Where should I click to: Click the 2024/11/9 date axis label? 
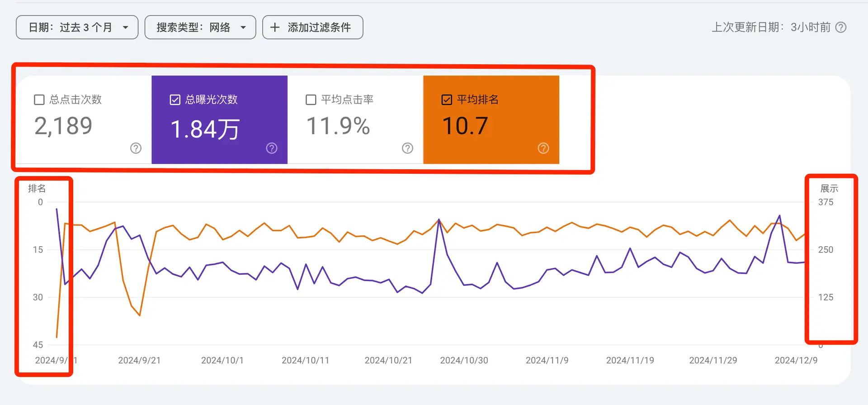547,360
